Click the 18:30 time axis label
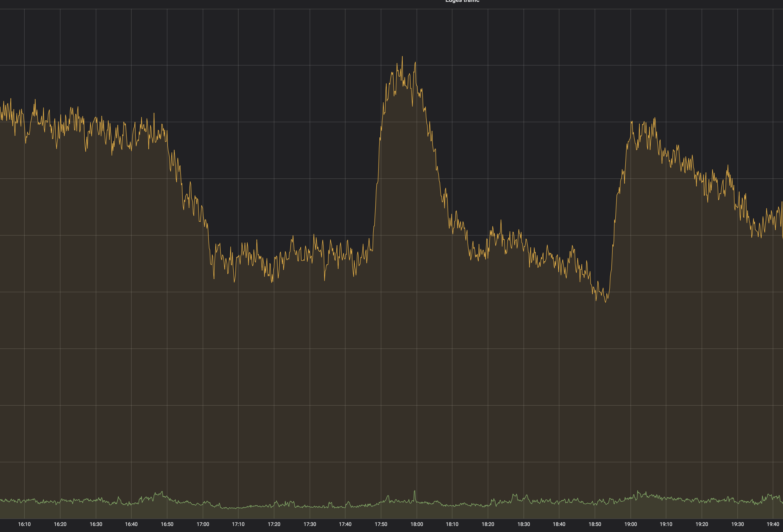Screen dimensions: 783x532 tap(524, 524)
